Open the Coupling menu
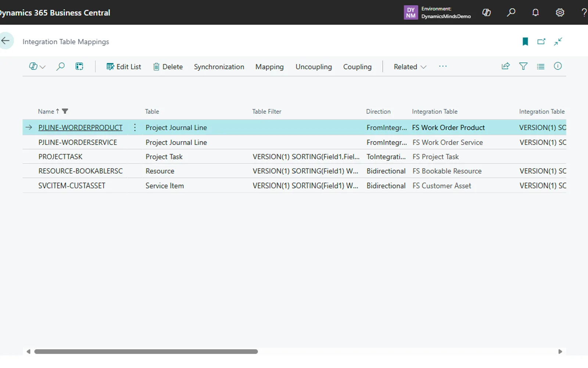The image size is (588, 368). click(357, 67)
